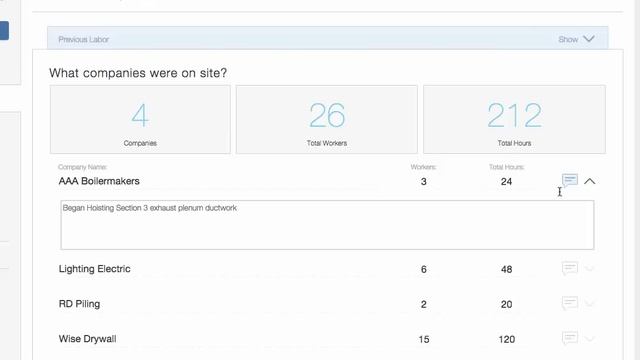This screenshot has width=640, height=360.
Task: Click AAA Boilermakers workers value 3
Action: point(424,182)
